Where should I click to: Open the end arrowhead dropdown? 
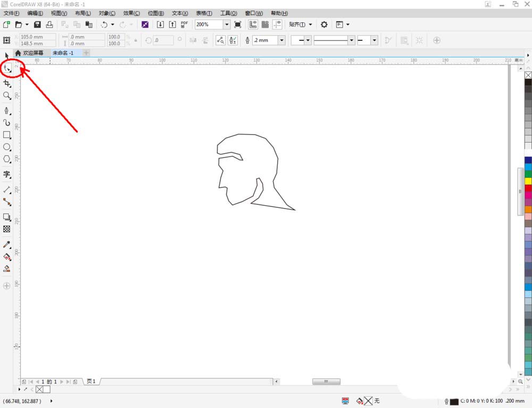click(374, 40)
